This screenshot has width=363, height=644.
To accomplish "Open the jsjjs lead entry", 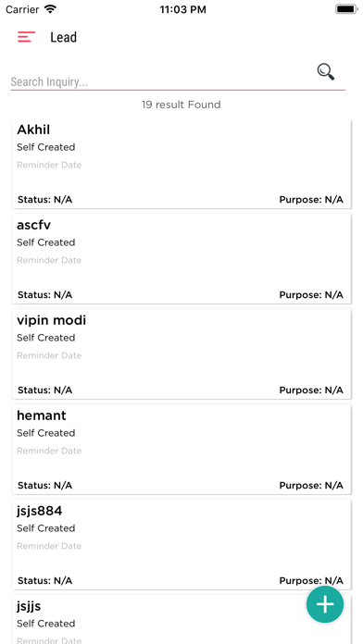I will 181,619.
